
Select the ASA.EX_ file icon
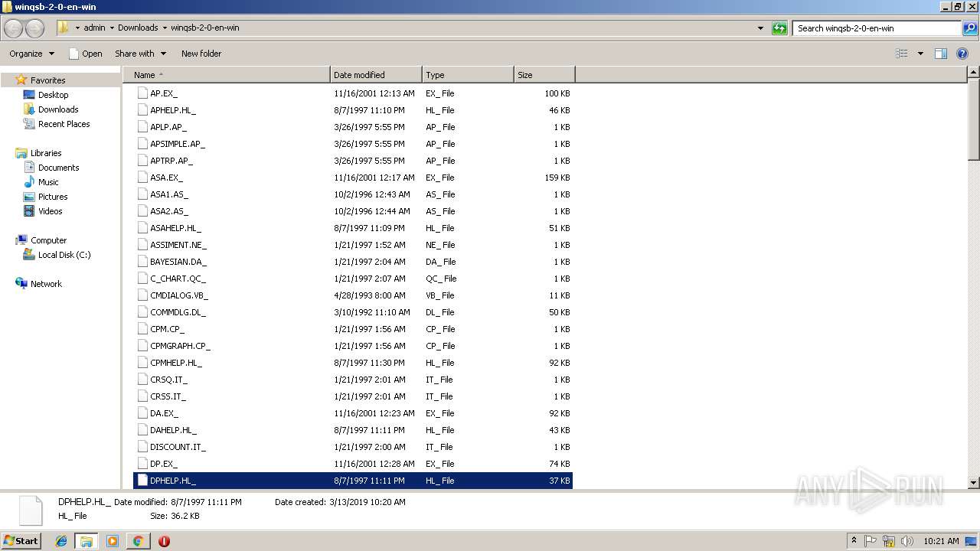click(x=142, y=178)
